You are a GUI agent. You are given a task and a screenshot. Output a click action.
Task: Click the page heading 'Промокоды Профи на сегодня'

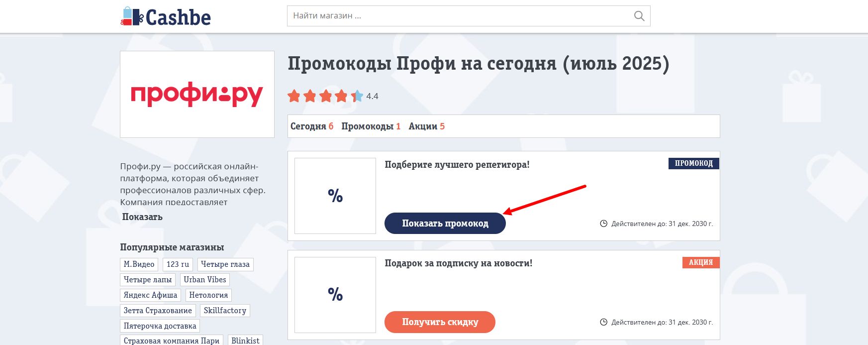tap(479, 64)
